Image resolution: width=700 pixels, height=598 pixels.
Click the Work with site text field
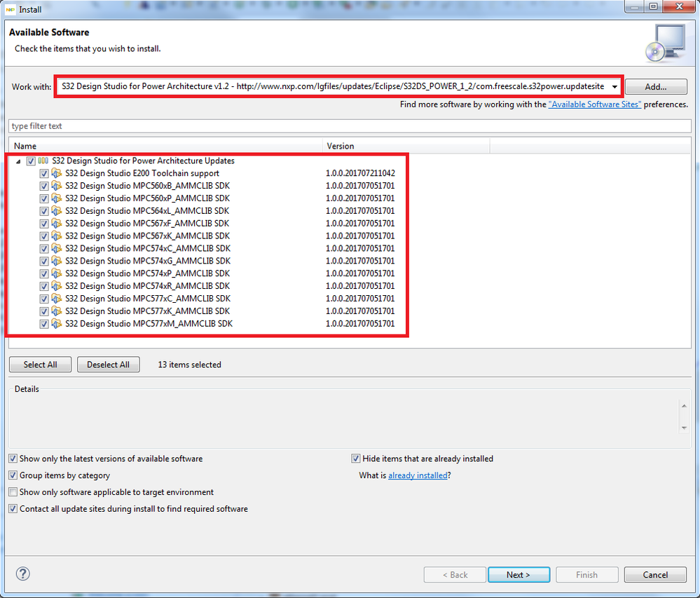pos(333,87)
